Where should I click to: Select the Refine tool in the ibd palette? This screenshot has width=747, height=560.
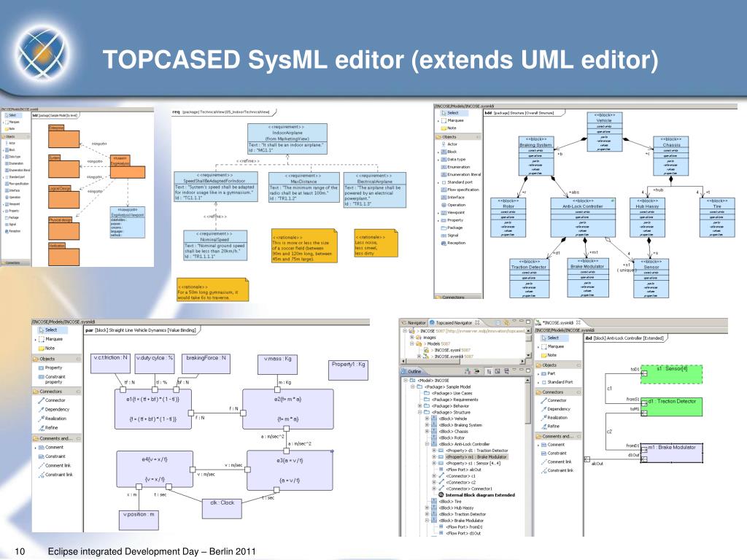[550, 426]
